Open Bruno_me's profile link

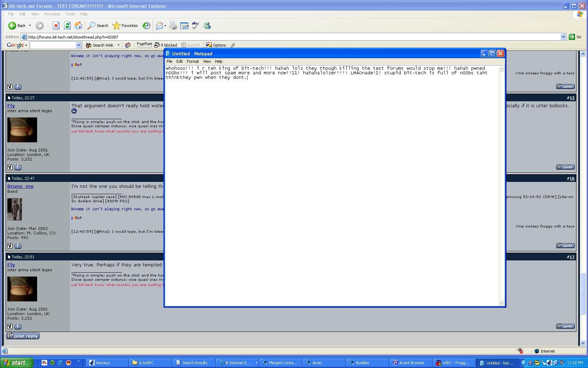20,186
